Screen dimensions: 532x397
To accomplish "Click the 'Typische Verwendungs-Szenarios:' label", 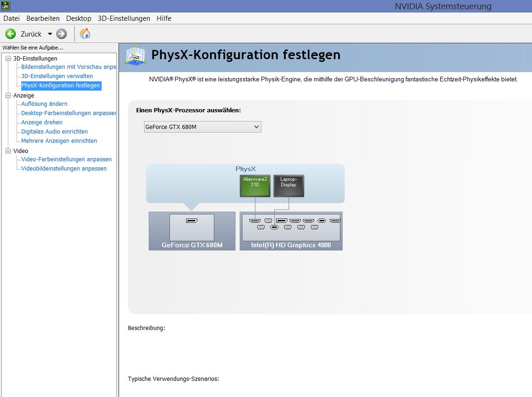I will coord(173,379).
